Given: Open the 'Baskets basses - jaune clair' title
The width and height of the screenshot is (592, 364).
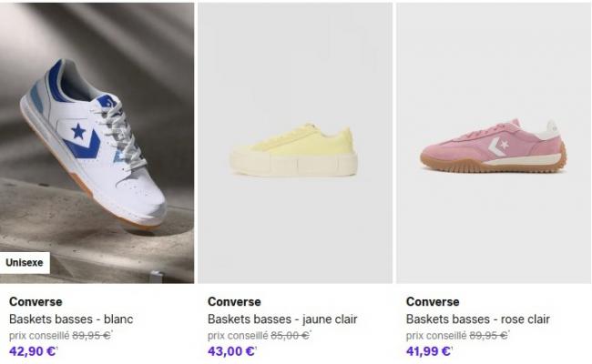Looking at the screenshot, I should pos(282,319).
